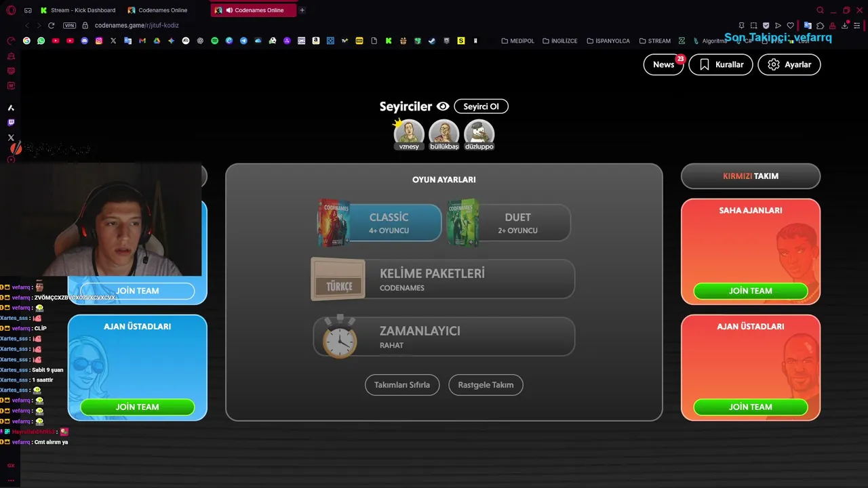Image resolution: width=868 pixels, height=488 pixels.
Task: Click the heart bookmark icon in toolbar
Action: click(790, 25)
